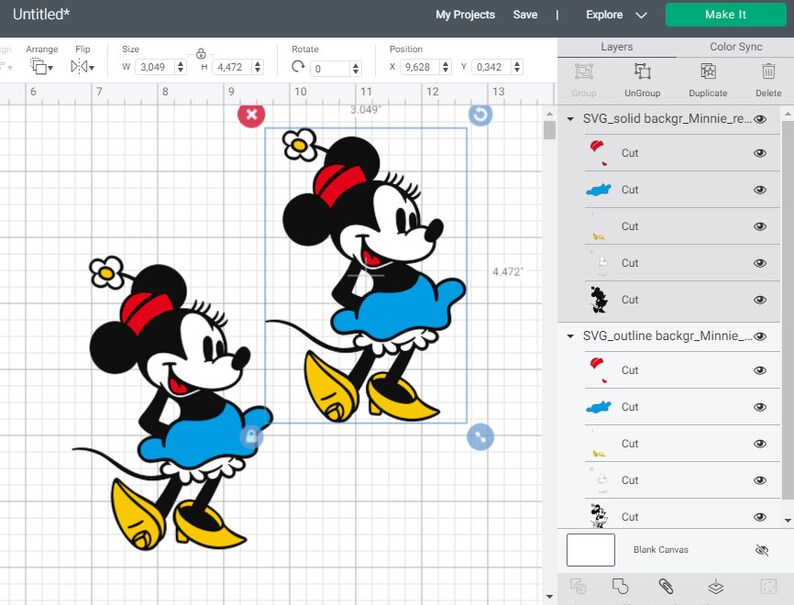The width and height of the screenshot is (794, 605).
Task: Adjust X position stepper arrows
Action: pyautogui.click(x=446, y=67)
